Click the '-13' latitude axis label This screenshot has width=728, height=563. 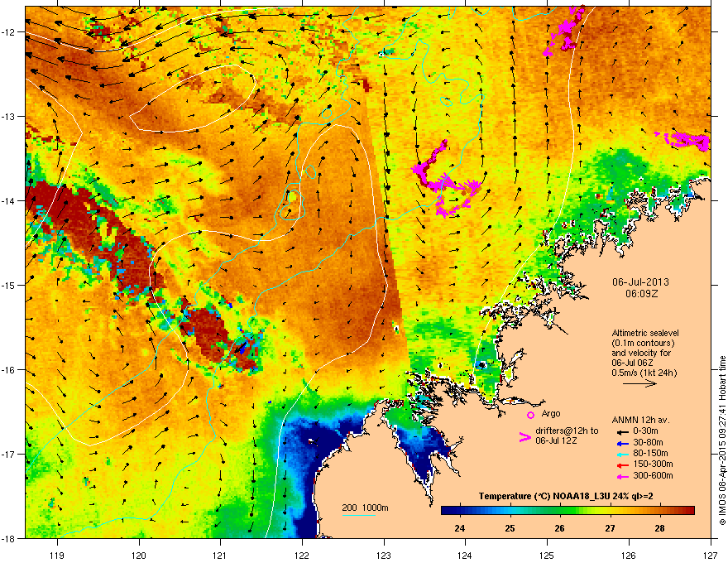pyautogui.click(x=9, y=116)
